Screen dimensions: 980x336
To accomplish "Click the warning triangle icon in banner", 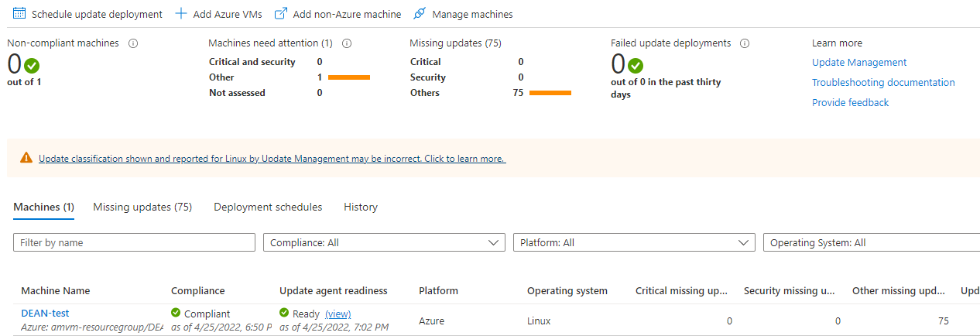I will pos(26,158).
